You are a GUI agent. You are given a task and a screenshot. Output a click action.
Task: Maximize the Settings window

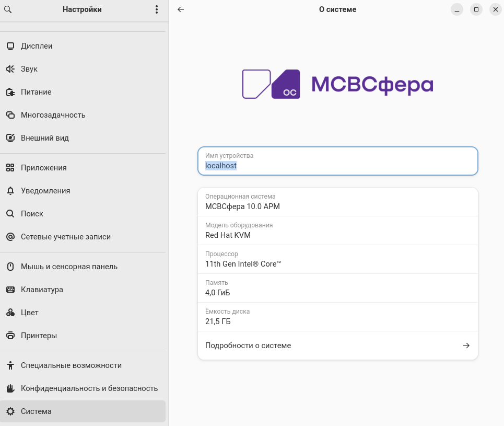[476, 9]
